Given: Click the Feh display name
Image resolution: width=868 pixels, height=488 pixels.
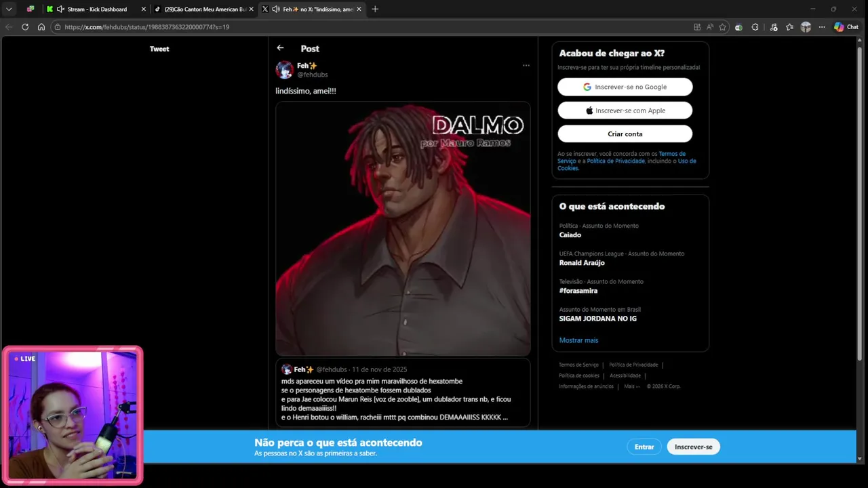Looking at the screenshot, I should click(307, 66).
